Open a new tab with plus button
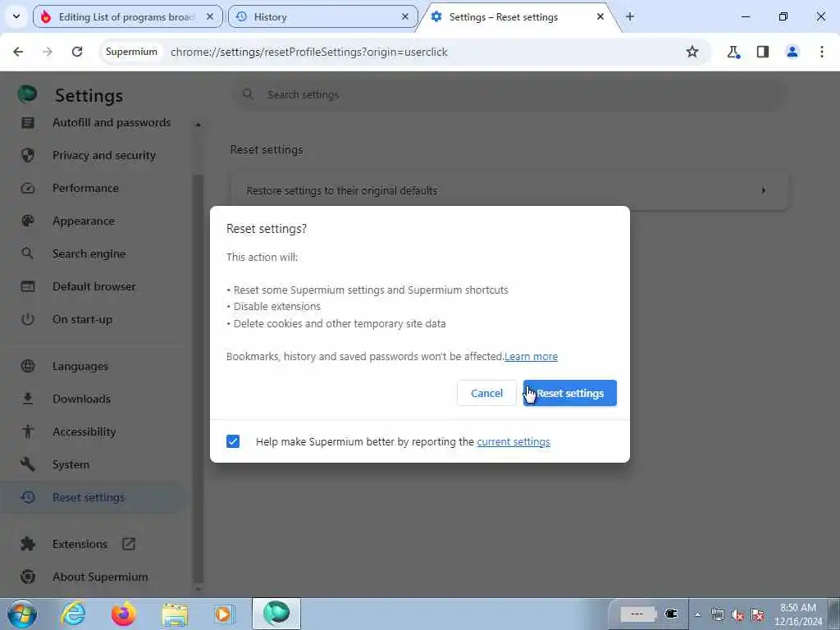Screen dimensions: 840x630 click(x=630, y=16)
